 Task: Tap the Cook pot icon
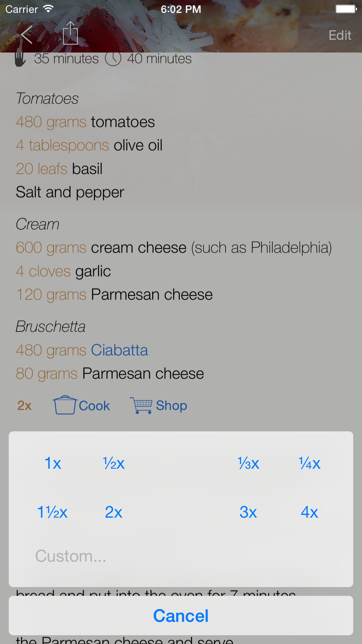65,405
